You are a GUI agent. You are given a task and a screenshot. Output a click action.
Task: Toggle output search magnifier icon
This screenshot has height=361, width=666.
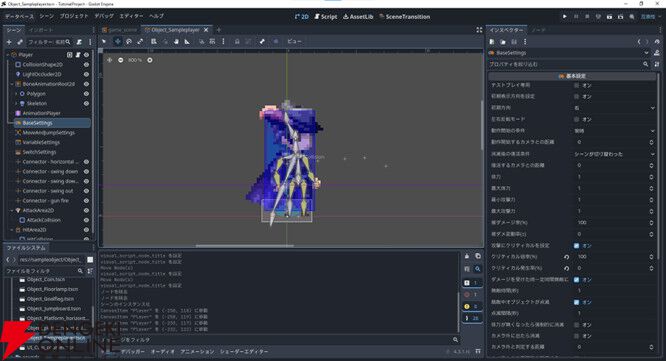click(x=478, y=269)
